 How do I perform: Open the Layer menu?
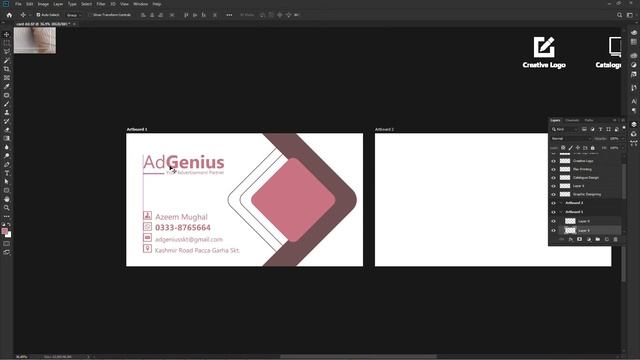point(58,4)
